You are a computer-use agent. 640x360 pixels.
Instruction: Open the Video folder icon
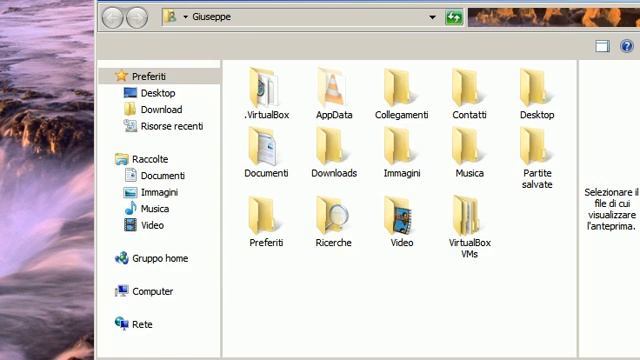(x=399, y=216)
